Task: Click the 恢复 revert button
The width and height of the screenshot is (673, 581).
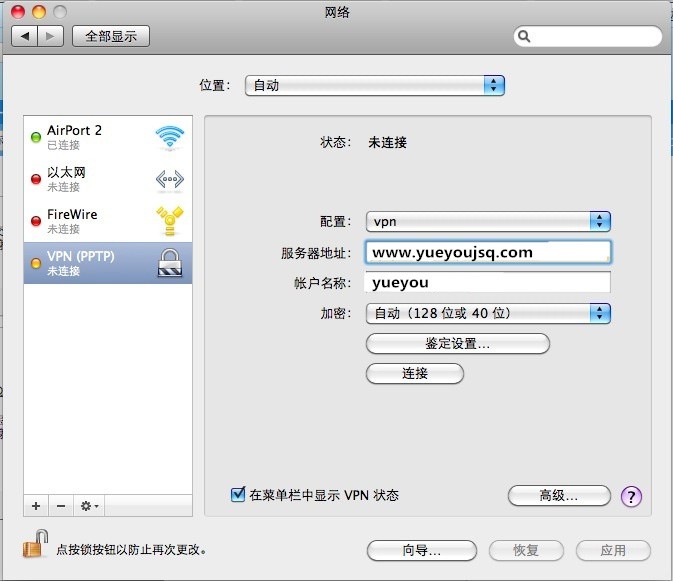Action: [526, 551]
